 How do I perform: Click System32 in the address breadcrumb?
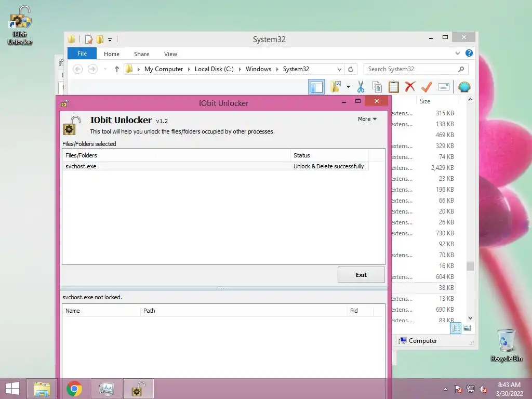point(296,69)
